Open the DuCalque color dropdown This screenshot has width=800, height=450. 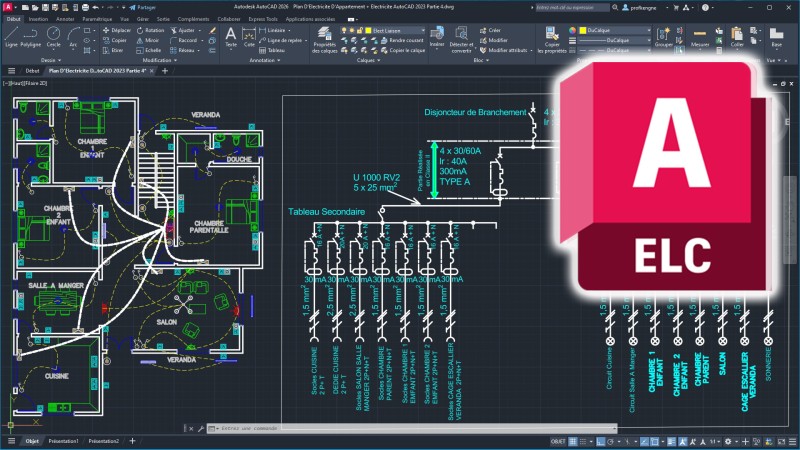(x=648, y=31)
